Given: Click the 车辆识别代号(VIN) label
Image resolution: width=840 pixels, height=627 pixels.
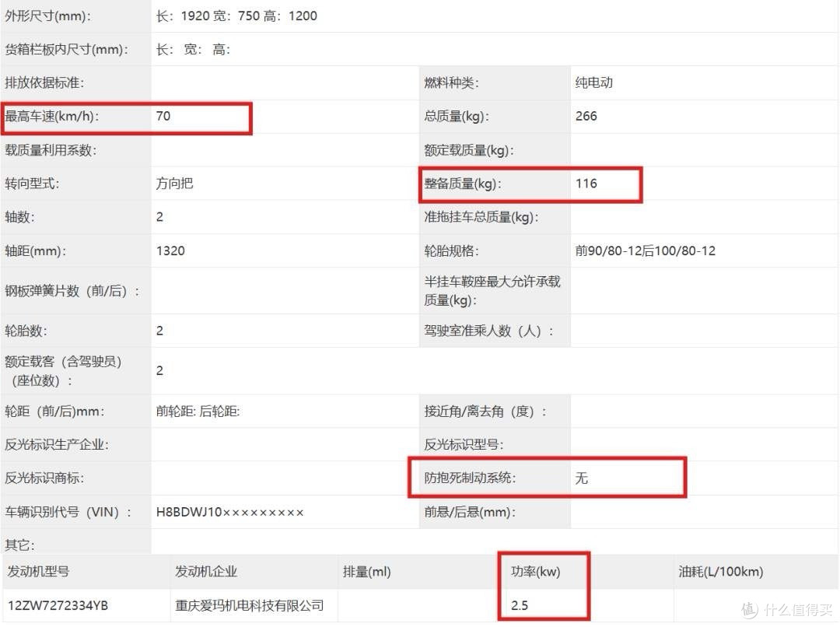Looking at the screenshot, I should 68,513.
